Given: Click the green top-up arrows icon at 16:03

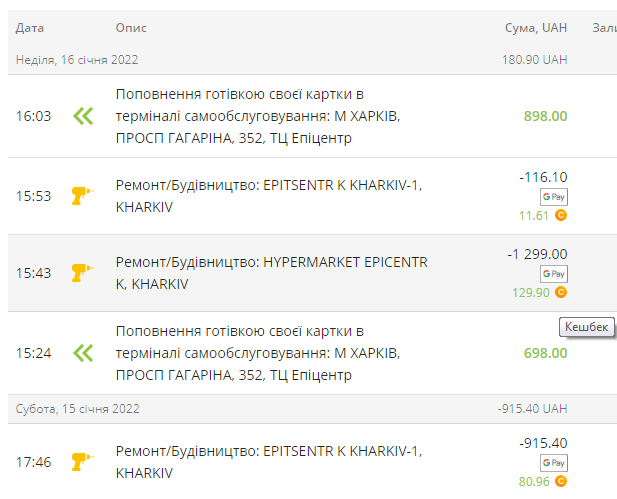Looking at the screenshot, I should tap(83, 116).
